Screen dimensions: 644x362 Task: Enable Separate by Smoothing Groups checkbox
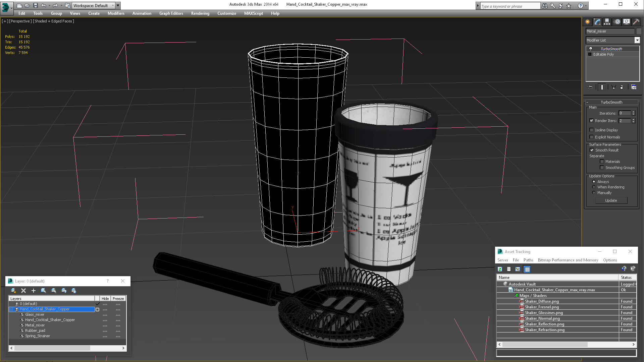click(602, 168)
